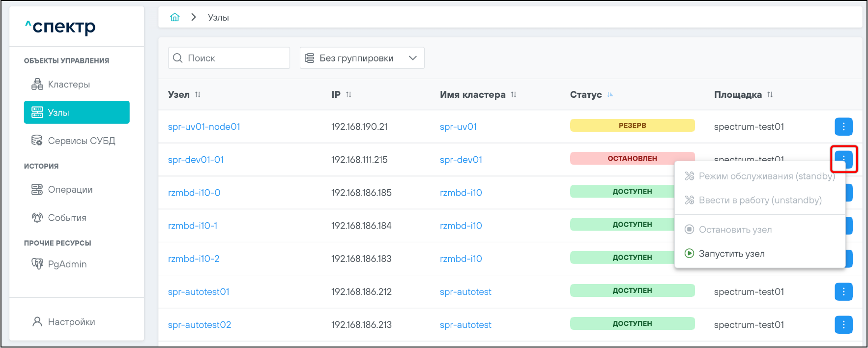Image resolution: width=868 pixels, height=348 pixels.
Task: Open Операции history page
Action: point(70,190)
